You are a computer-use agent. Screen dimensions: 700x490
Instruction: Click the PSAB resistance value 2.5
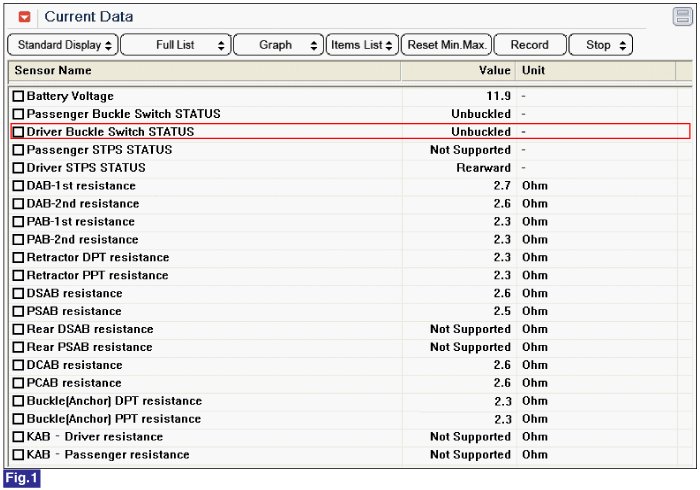[x=502, y=311]
